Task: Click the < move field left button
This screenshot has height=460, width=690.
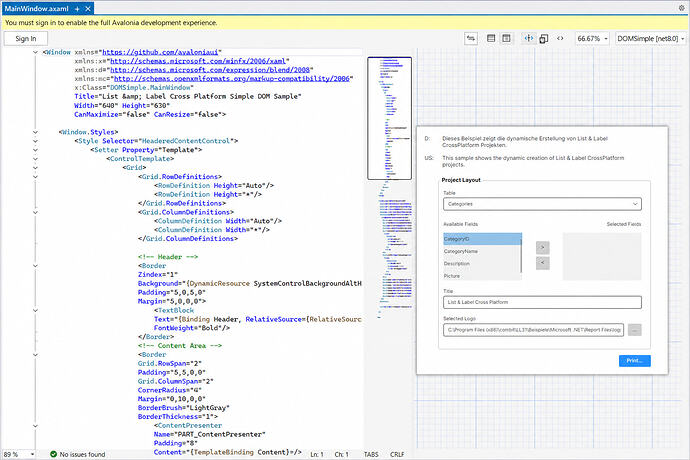Action: pos(543,263)
